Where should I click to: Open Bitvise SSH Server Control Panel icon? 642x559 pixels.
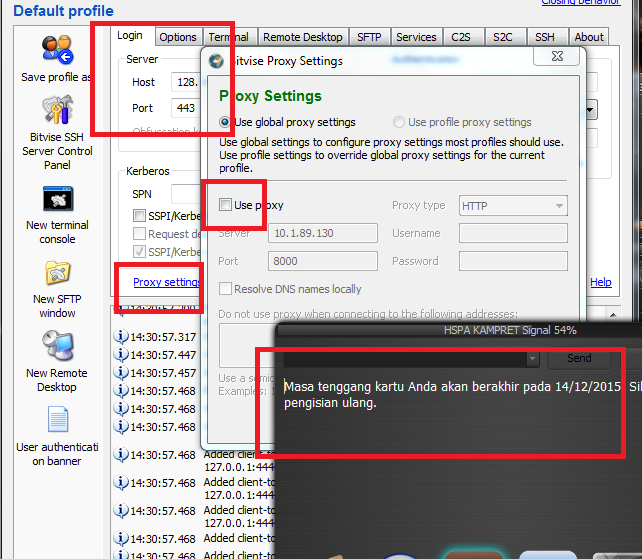tap(57, 109)
